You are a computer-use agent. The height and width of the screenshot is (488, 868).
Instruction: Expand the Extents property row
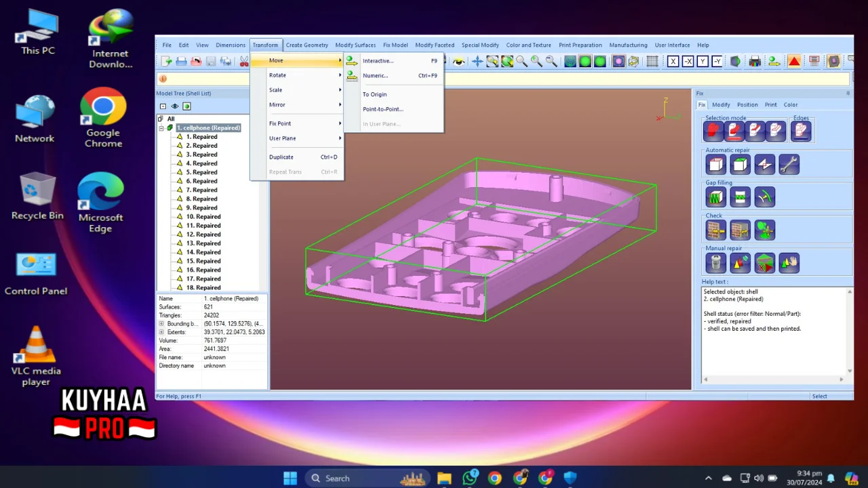pyautogui.click(x=161, y=332)
